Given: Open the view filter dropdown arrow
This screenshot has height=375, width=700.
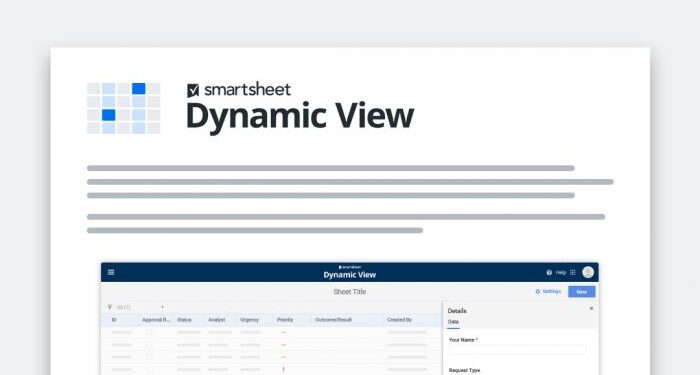Looking at the screenshot, I should (x=162, y=307).
